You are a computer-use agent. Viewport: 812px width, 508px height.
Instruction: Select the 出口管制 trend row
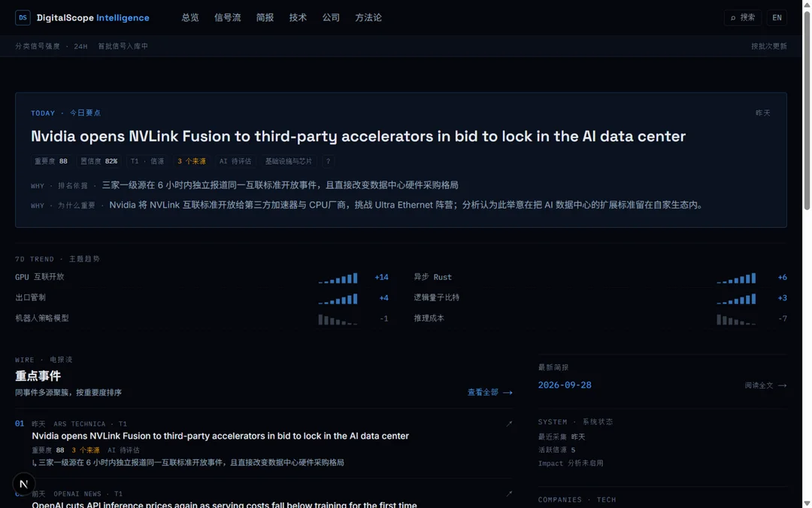[x=201, y=298]
